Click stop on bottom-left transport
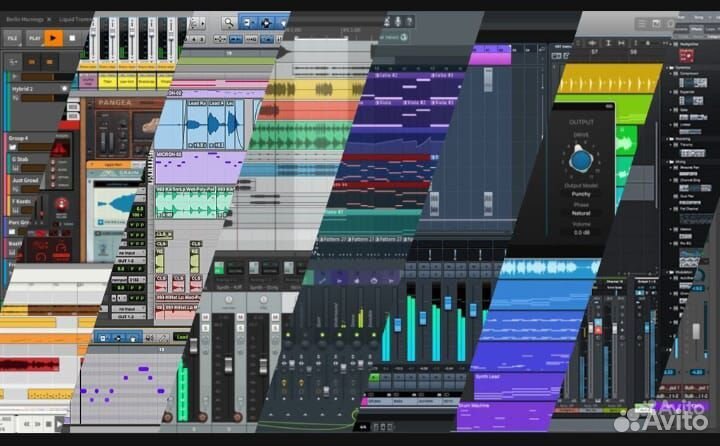720x446 pixels. 49,424
